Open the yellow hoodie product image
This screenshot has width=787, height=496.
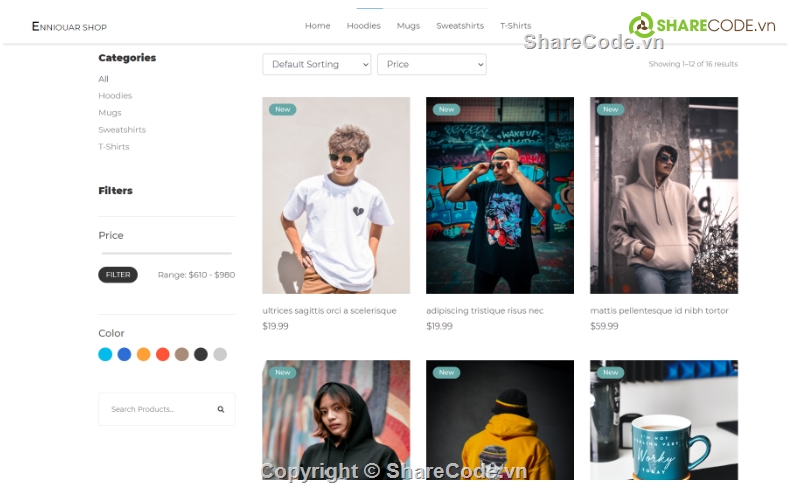tap(500, 420)
